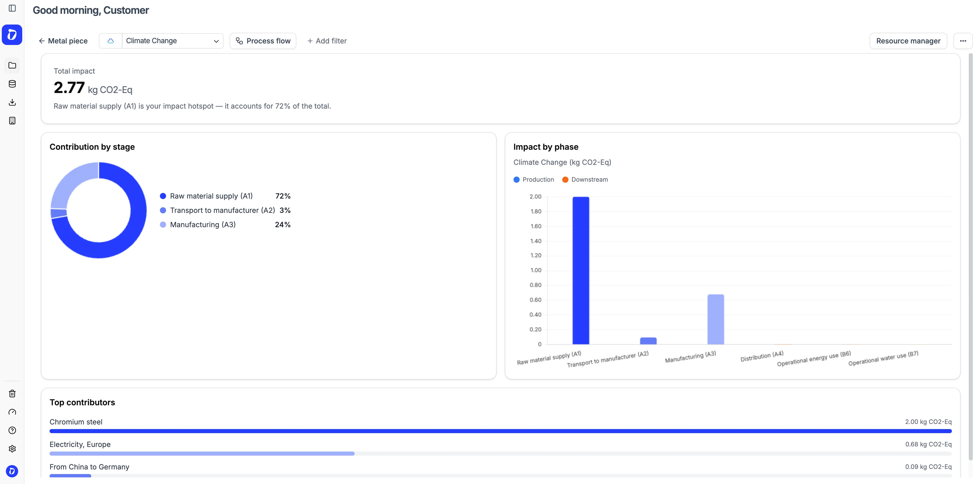The height and width of the screenshot is (484, 980).
Task: Open the Add filter selector
Action: click(x=327, y=41)
